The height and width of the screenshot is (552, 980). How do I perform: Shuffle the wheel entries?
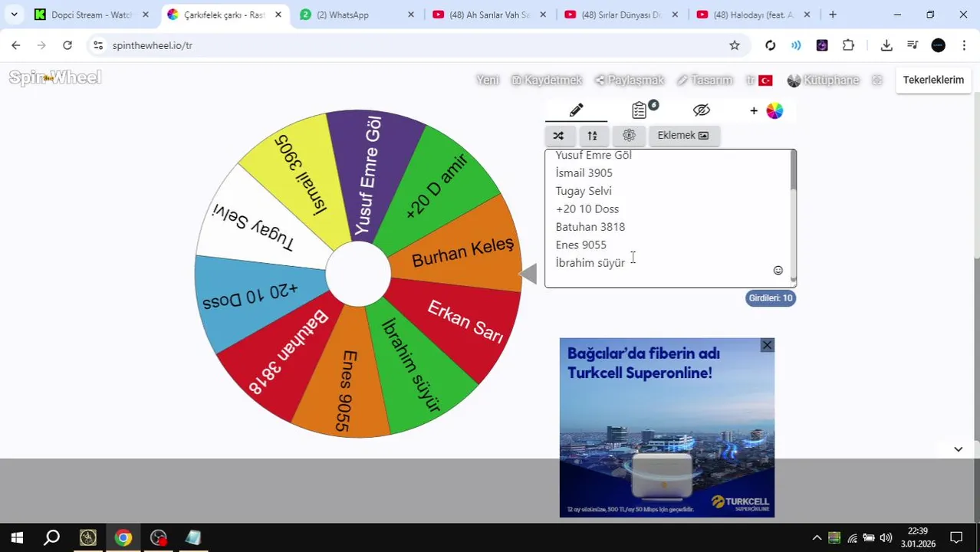(x=558, y=136)
